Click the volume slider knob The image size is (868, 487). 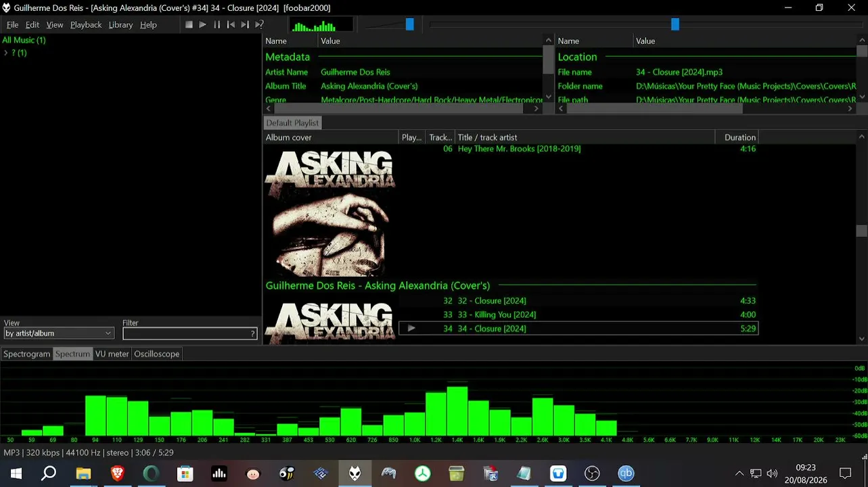pos(409,24)
